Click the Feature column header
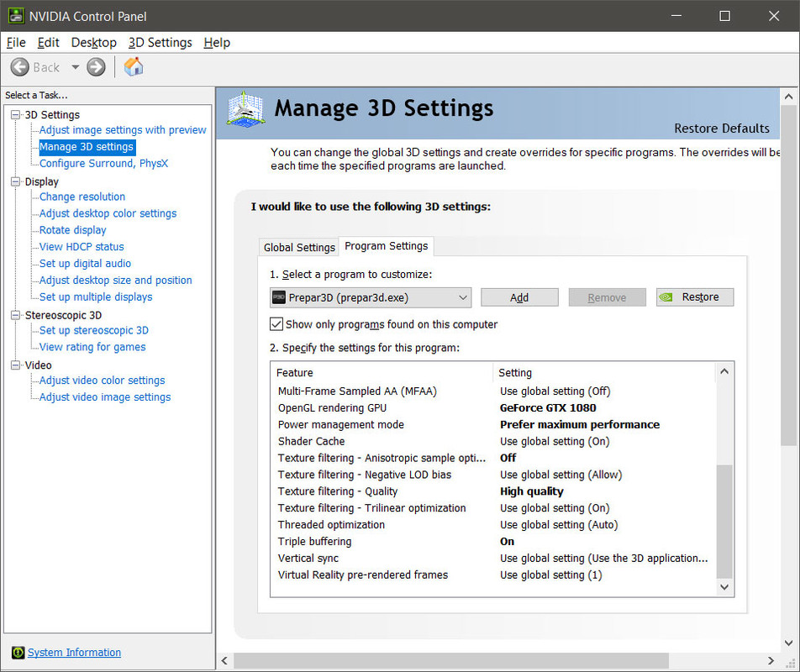This screenshot has height=672, width=800. [382, 373]
